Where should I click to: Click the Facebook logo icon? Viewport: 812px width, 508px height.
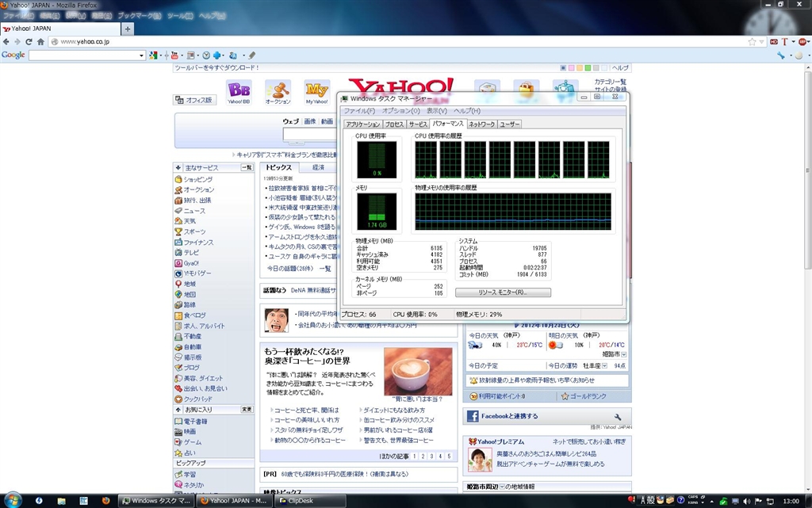(x=473, y=416)
